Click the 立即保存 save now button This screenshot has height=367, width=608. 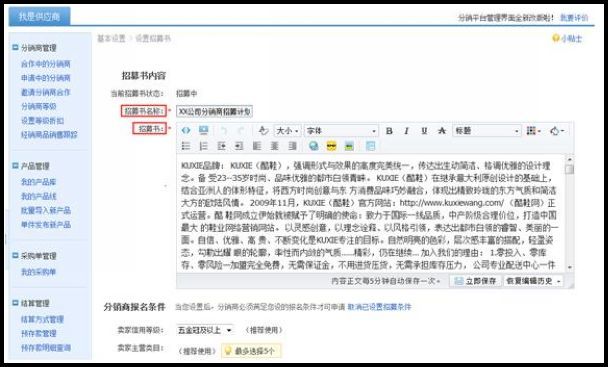coord(475,281)
